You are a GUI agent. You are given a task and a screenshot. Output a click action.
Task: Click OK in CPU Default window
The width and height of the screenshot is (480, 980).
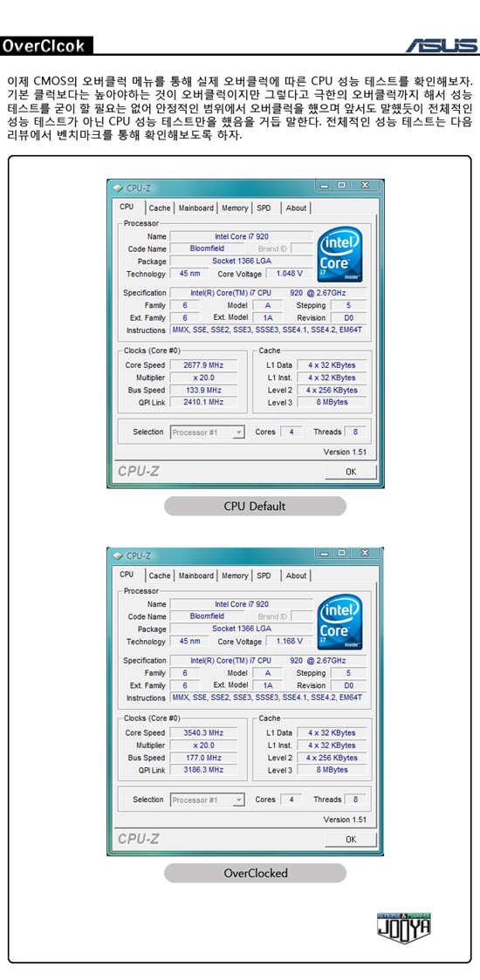coord(351,472)
